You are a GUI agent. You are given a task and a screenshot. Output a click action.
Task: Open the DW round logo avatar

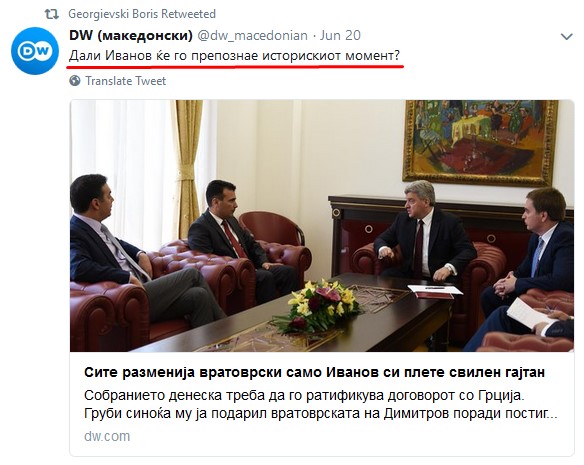click(x=35, y=51)
